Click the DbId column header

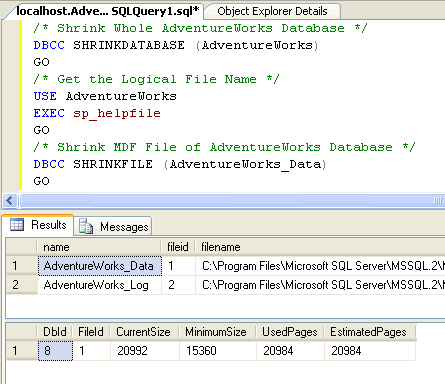(x=55, y=332)
